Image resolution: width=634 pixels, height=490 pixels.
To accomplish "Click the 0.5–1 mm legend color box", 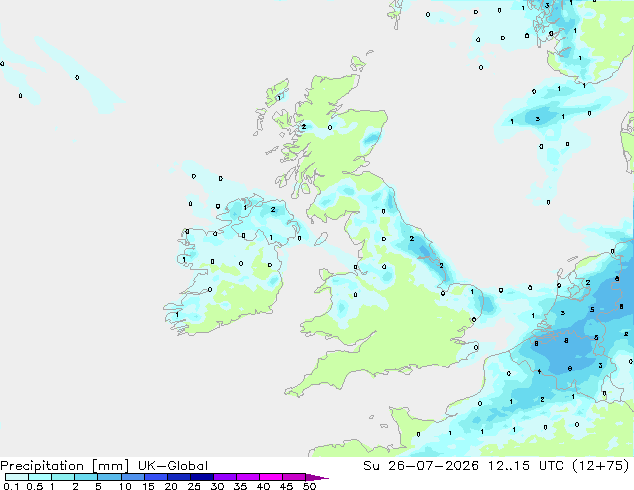I will pyautogui.click(x=40, y=477).
